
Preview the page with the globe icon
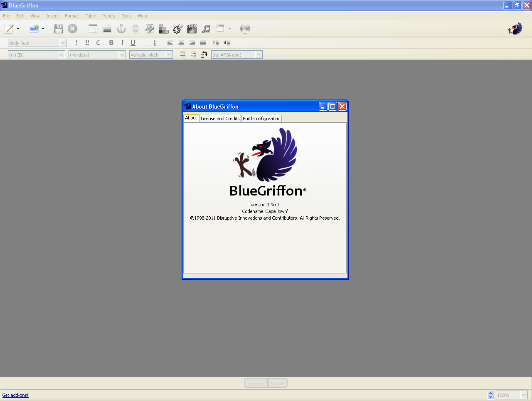click(245, 28)
